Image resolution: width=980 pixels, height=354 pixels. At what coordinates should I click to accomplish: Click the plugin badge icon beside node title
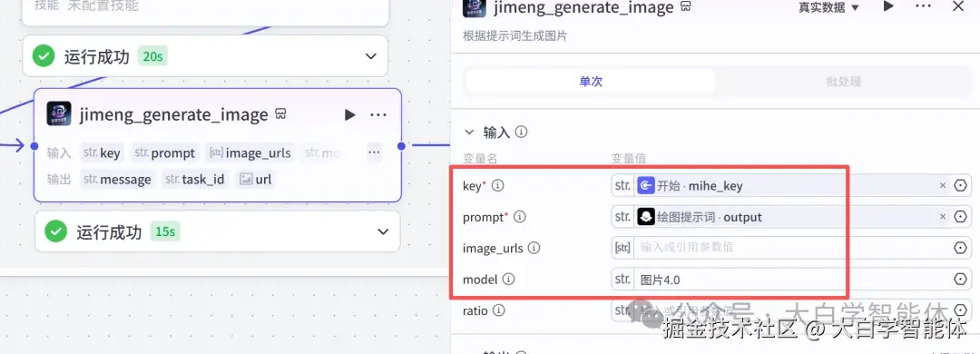[280, 114]
